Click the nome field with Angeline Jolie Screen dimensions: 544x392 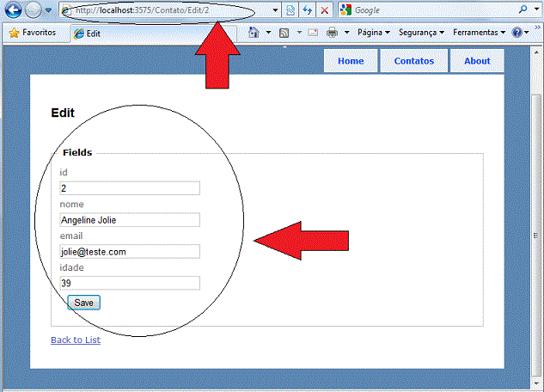tap(130, 219)
